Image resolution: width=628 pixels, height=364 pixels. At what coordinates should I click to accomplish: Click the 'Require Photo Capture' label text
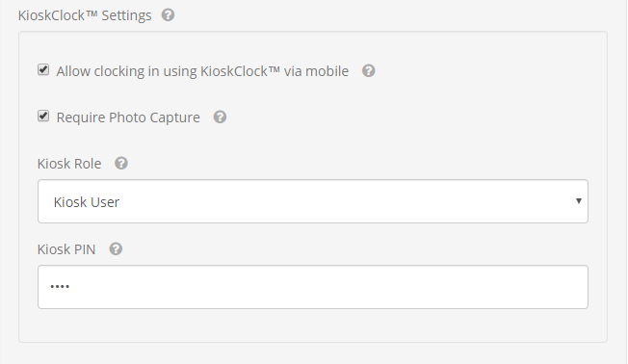(x=128, y=117)
